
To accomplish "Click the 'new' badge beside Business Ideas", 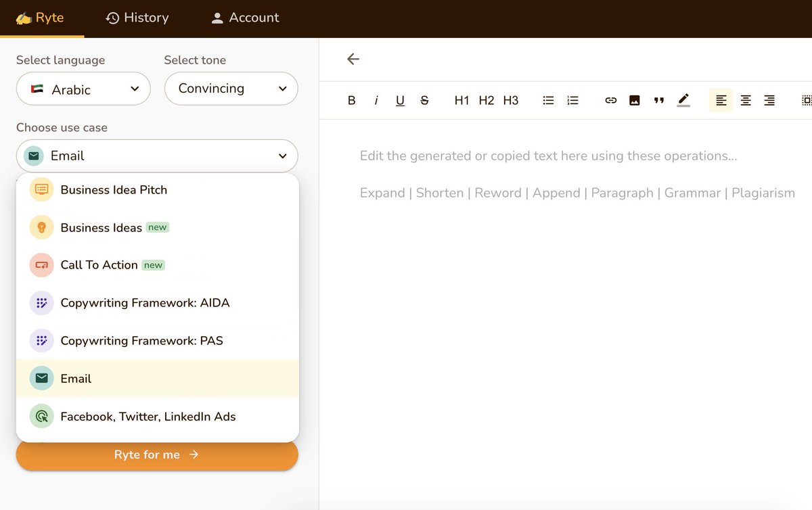I will click(158, 227).
